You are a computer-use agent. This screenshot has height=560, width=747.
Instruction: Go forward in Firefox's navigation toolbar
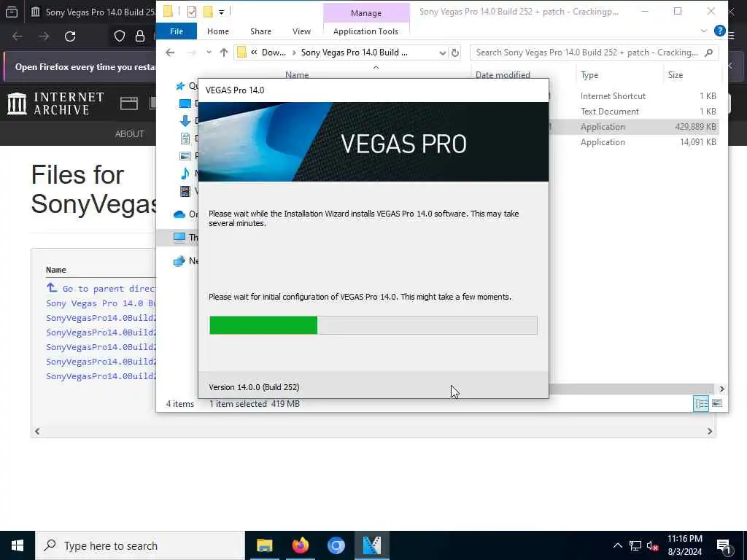point(44,36)
